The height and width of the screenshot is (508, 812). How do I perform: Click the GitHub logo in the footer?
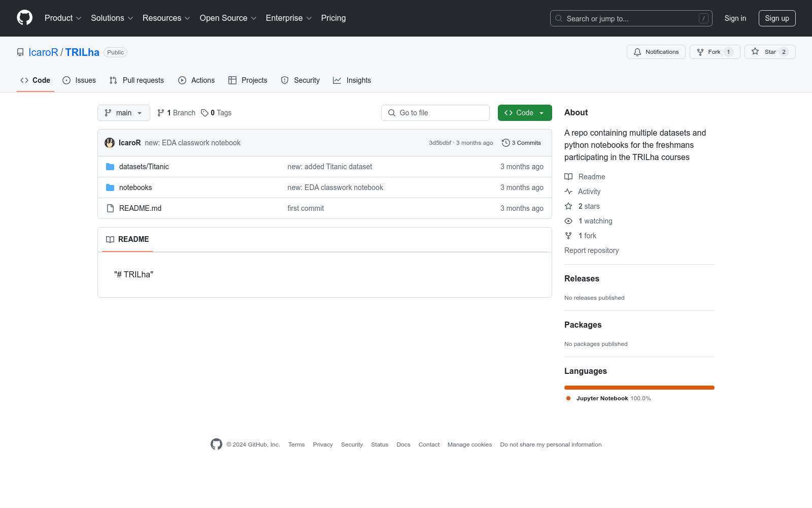click(x=216, y=444)
